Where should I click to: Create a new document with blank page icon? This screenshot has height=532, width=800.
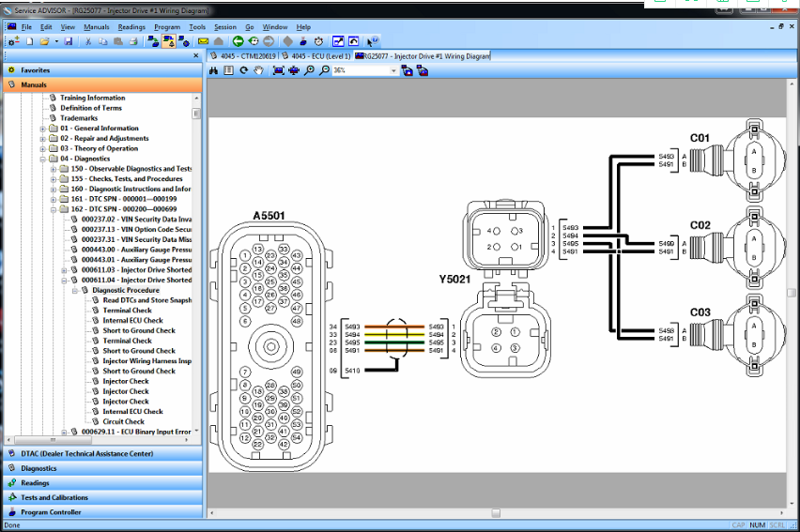tap(30, 41)
